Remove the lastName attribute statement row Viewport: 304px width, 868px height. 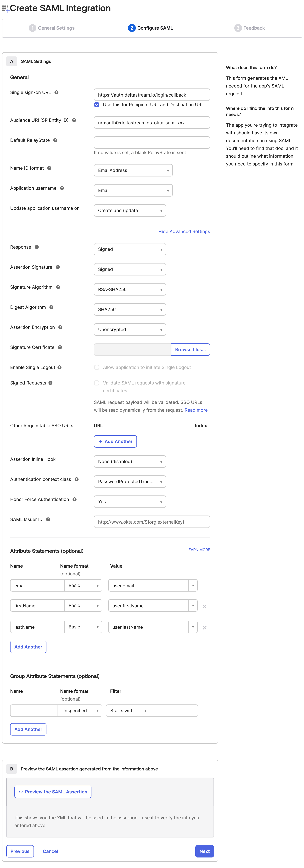(205, 628)
